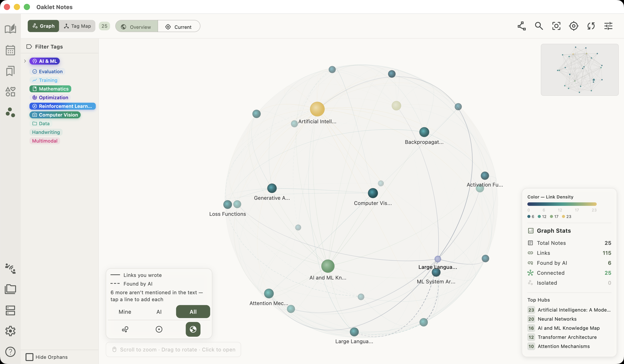Open the calendar icon in sidebar

10,50
